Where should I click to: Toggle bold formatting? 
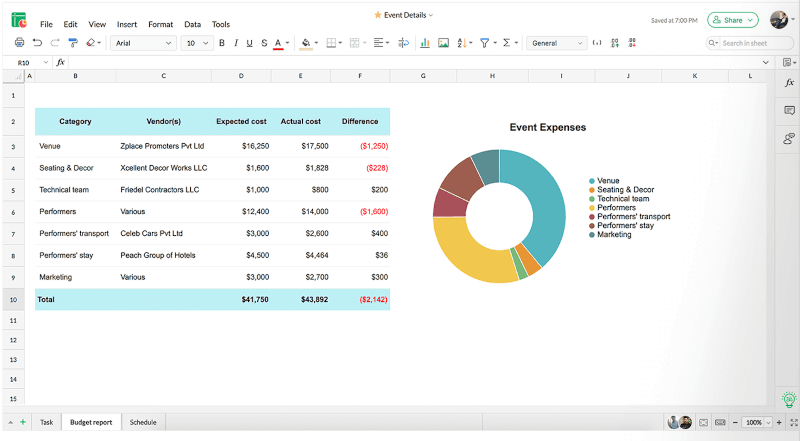click(222, 43)
